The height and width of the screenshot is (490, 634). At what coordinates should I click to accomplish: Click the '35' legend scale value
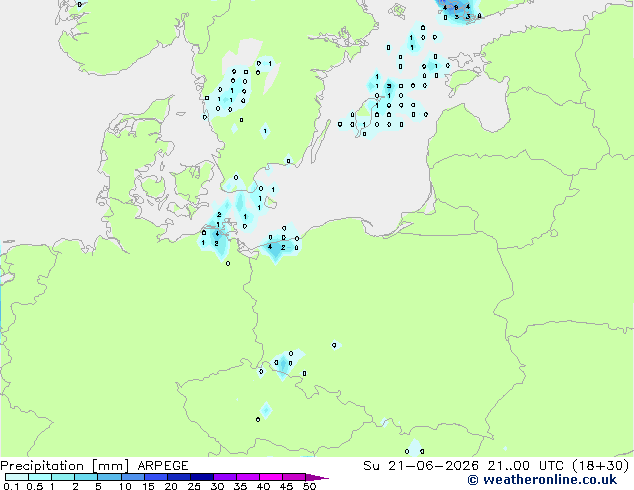(240, 486)
